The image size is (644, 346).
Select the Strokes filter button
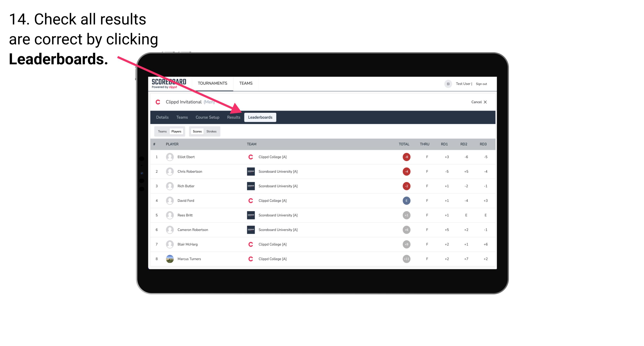pos(212,131)
